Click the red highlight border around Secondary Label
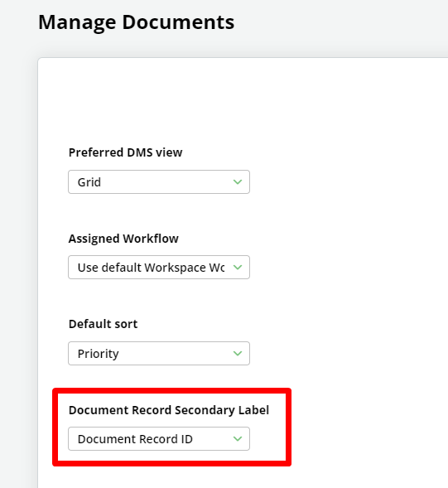Viewport: 448px width, 488px height. coord(171,391)
